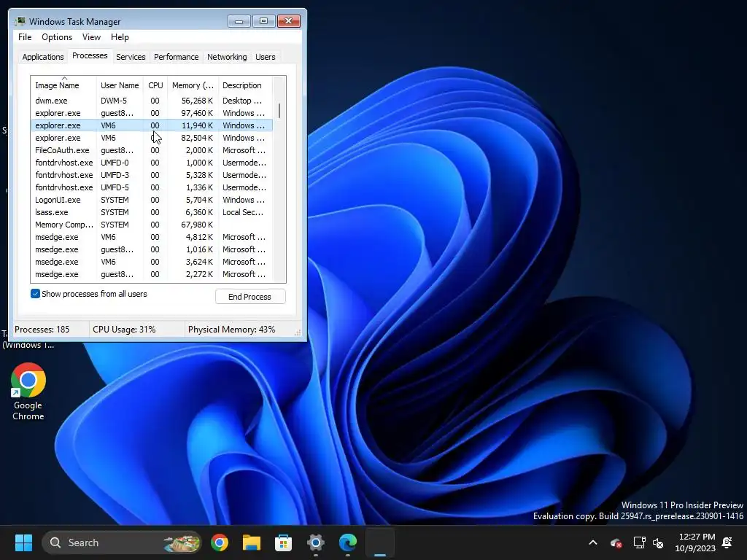Select msedge.exe using 1,016 K
The width and height of the screenshot is (747, 560).
tap(152, 249)
